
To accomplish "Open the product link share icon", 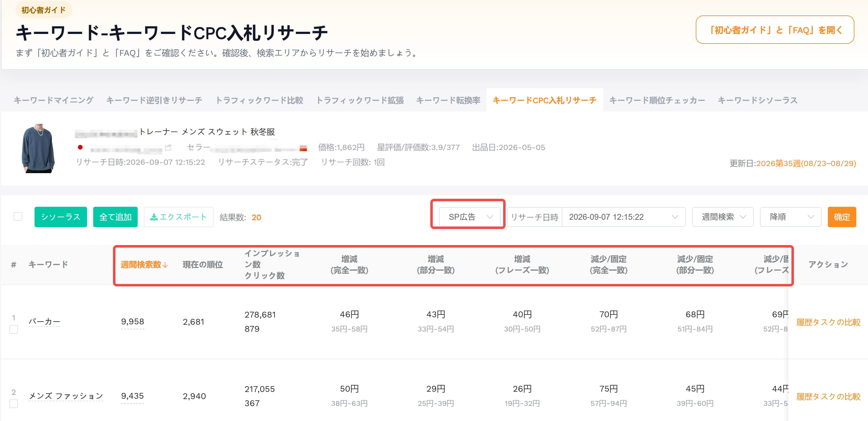I will point(168,147).
